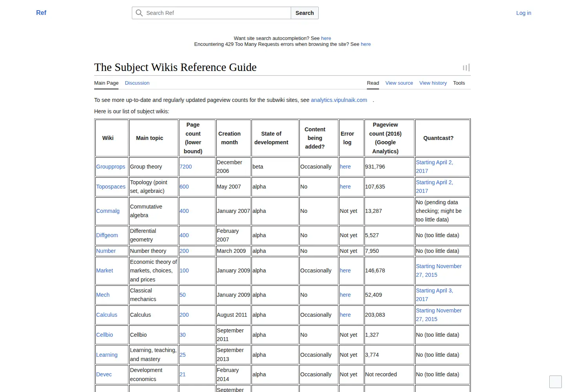
Task: Open the View history tab
Action: point(433,83)
